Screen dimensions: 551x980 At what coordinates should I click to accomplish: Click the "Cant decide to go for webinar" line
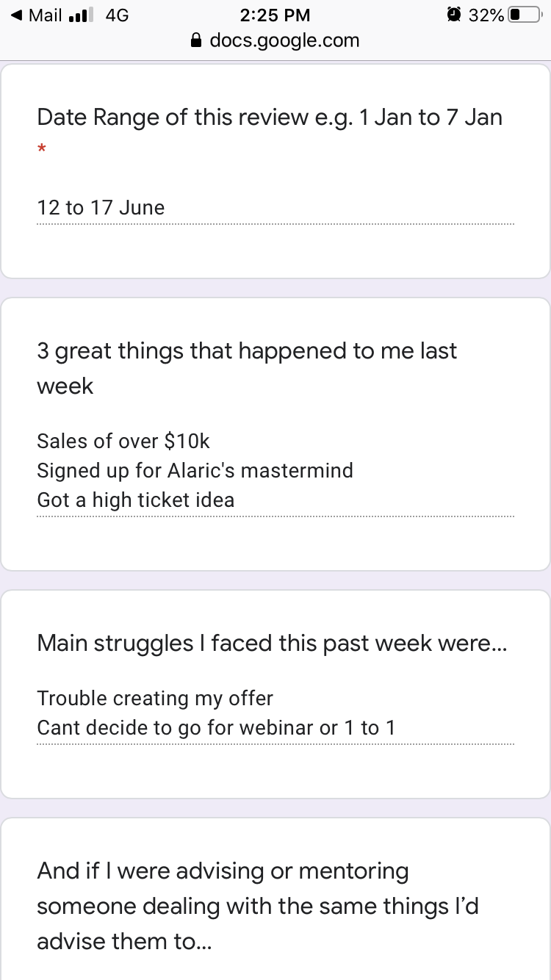[x=216, y=728]
